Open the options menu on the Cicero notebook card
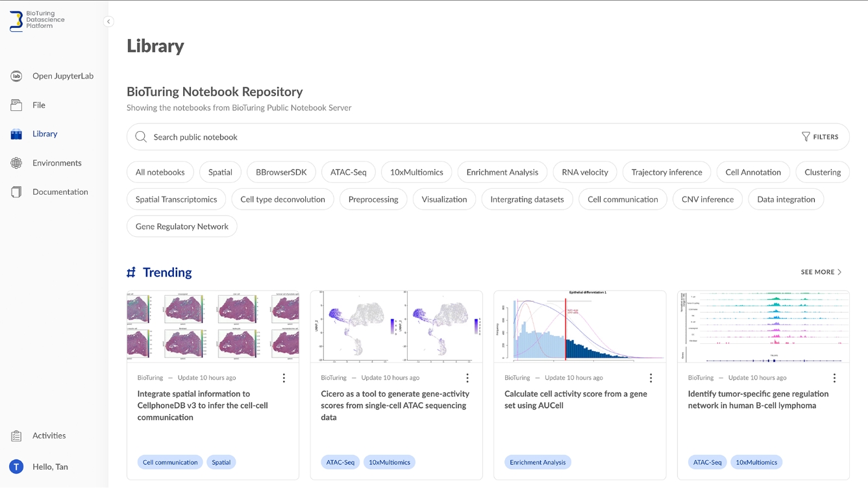Image resolution: width=868 pixels, height=488 pixels. 467,377
